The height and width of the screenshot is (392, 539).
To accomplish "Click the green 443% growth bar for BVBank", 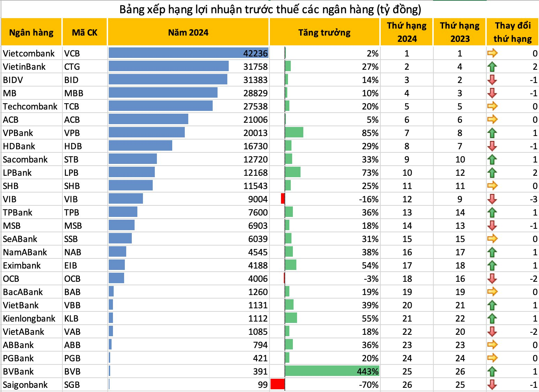I will click(331, 371).
